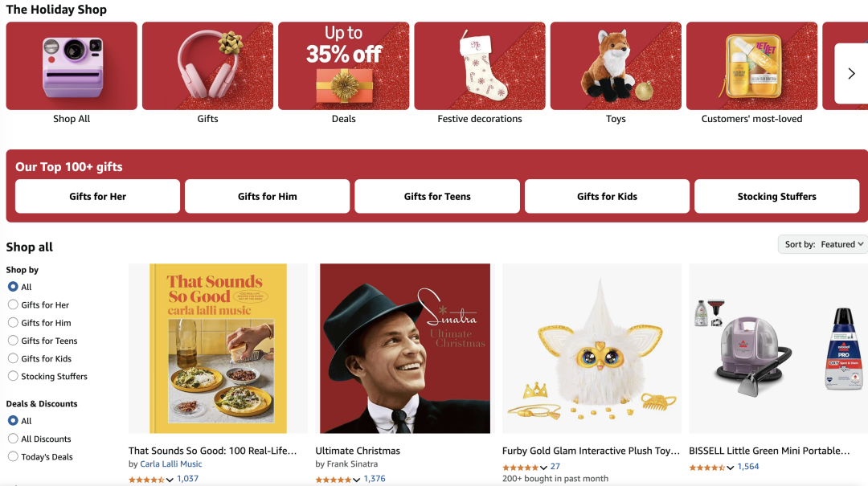The image size is (868, 486).
Task: Choose the Gifts for Teens tab button
Action: pyautogui.click(x=437, y=197)
